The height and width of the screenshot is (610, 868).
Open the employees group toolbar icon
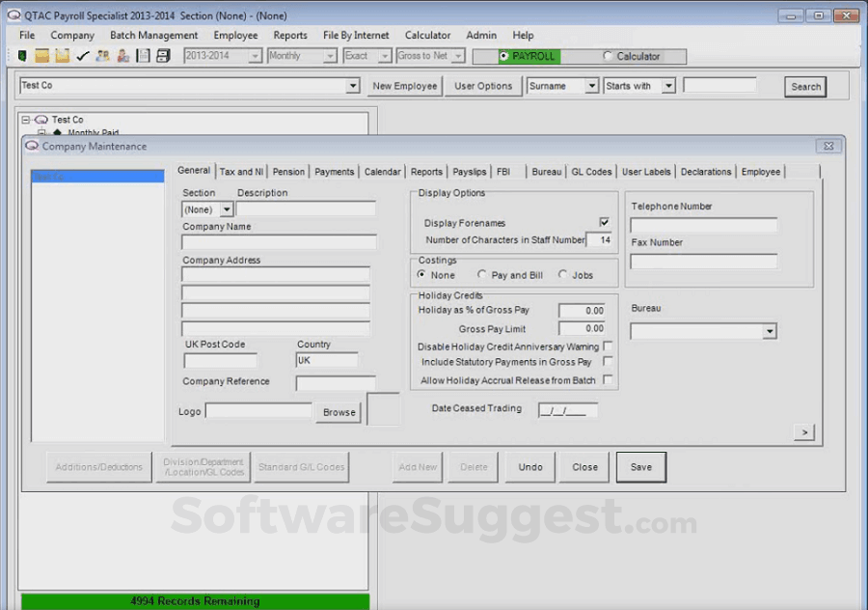101,56
